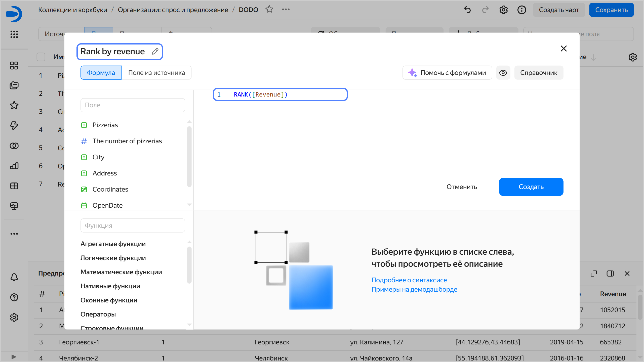Click the undo arrow icon
644x362 pixels.
point(467,10)
